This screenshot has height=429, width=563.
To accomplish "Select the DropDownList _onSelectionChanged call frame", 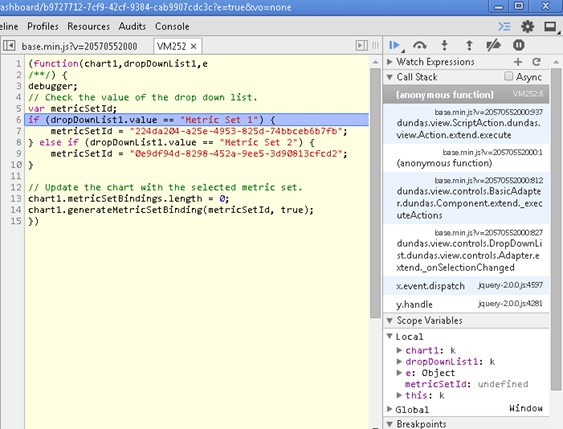I will 466,250.
